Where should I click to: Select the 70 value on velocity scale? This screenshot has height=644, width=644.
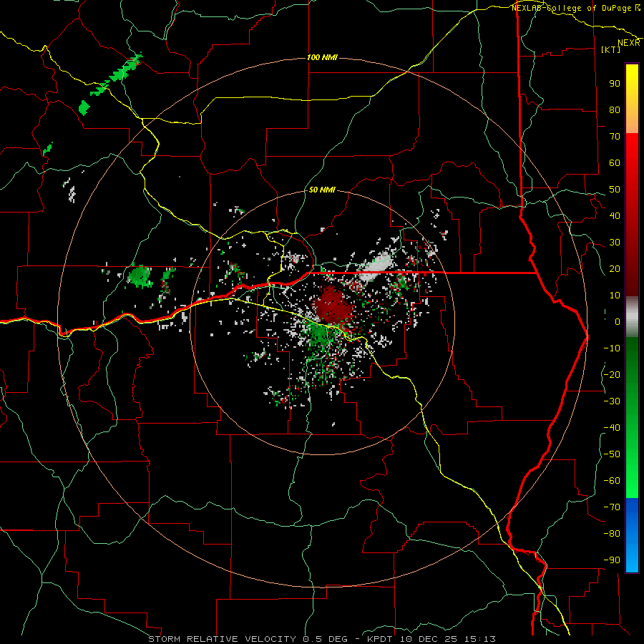[615, 137]
